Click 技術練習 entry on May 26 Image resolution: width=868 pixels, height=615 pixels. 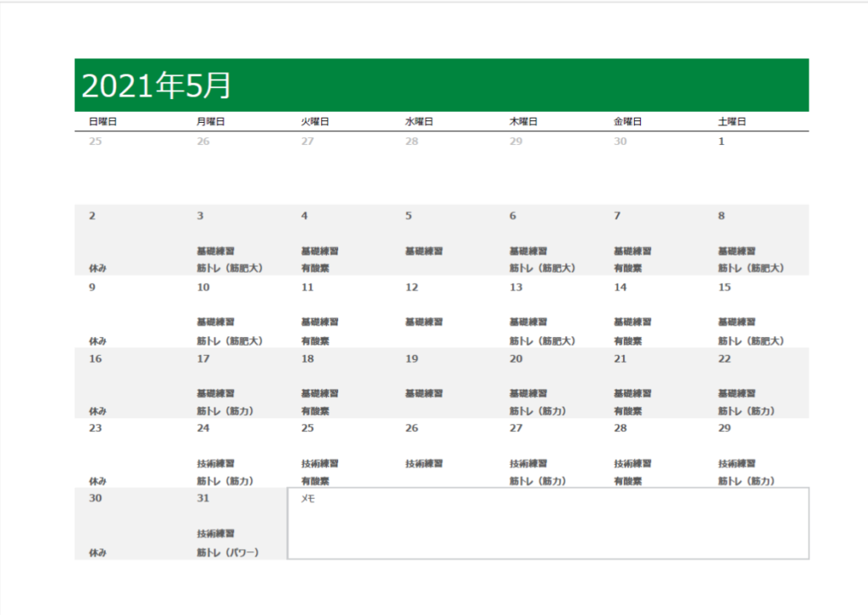[424, 464]
